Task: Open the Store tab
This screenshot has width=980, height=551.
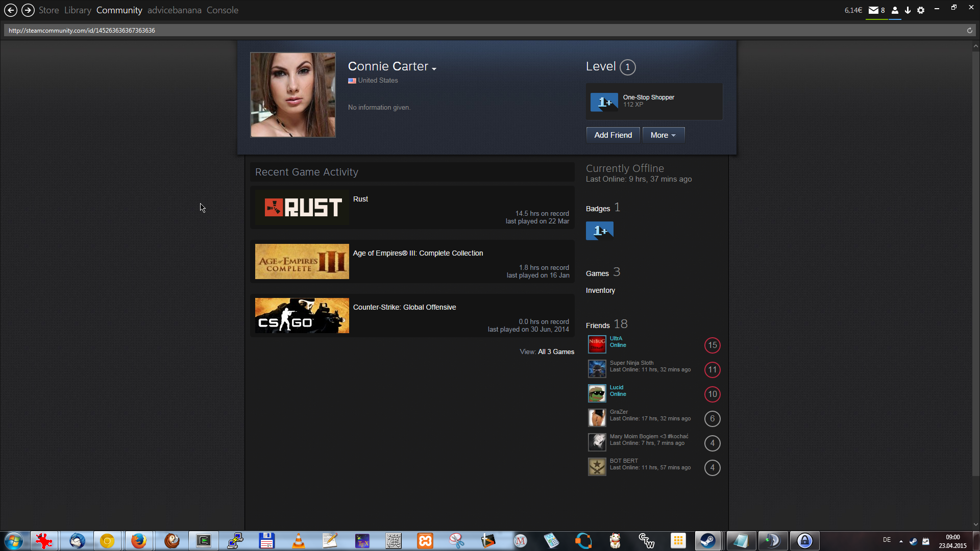Action: (48, 10)
